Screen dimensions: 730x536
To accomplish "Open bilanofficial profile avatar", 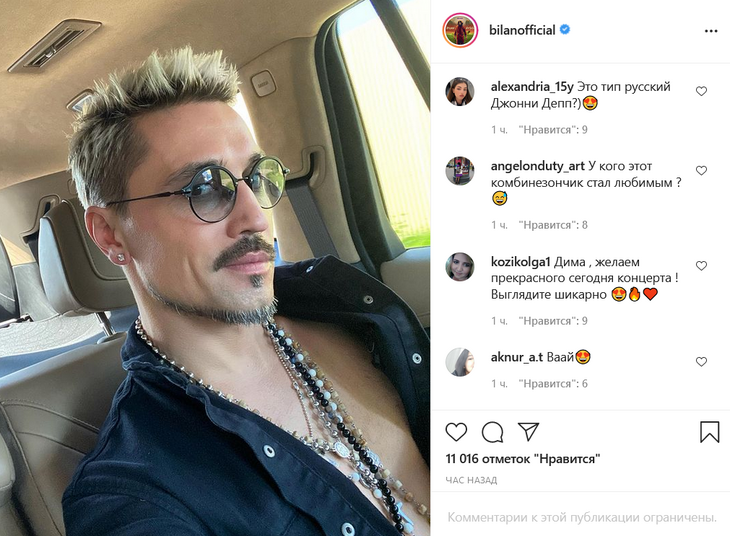I will click(460, 30).
